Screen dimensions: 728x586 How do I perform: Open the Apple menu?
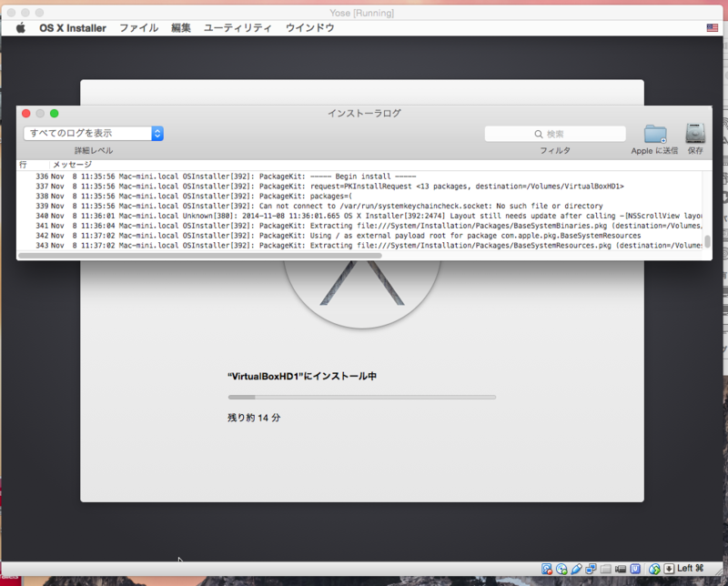point(20,28)
